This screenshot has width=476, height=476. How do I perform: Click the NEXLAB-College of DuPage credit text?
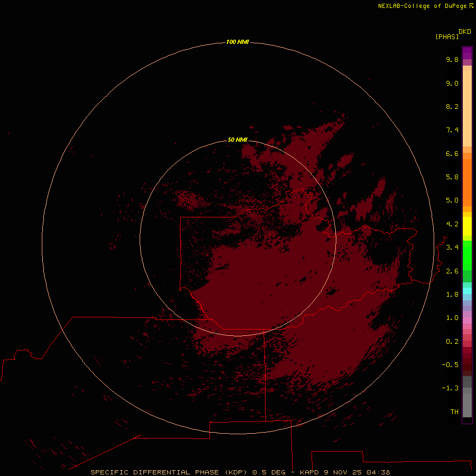coord(422,6)
